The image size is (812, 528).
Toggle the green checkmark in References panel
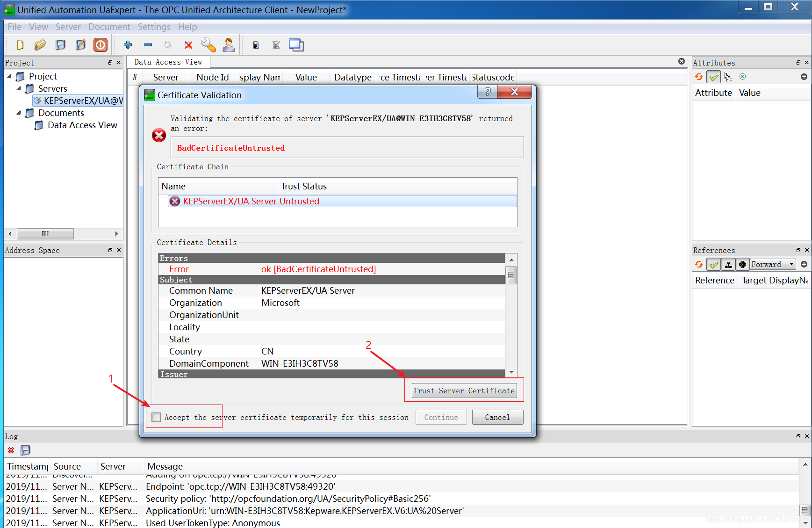(x=713, y=265)
